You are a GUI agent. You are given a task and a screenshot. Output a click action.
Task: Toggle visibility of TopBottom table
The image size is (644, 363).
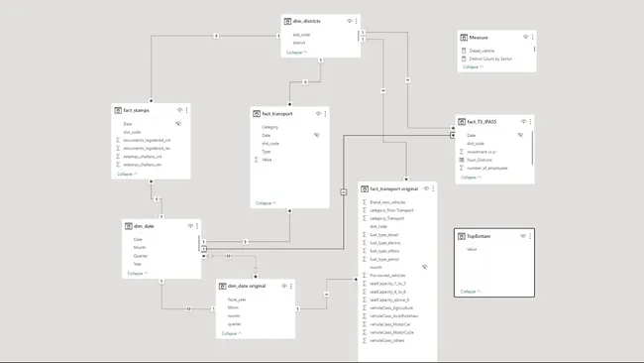coord(523,236)
